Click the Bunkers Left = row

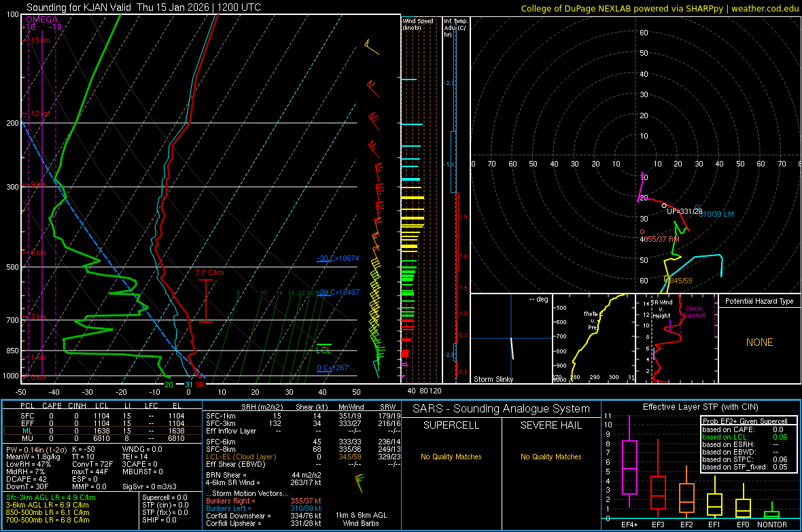[x=264, y=508]
